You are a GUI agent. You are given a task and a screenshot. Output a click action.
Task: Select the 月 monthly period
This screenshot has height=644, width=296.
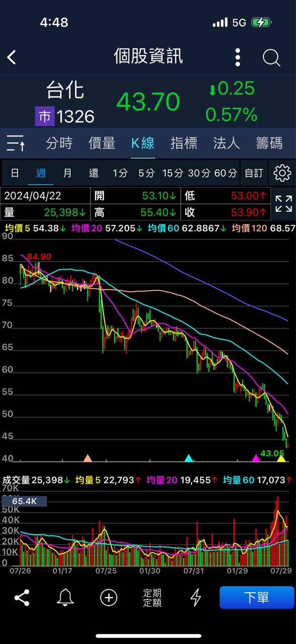tap(67, 173)
